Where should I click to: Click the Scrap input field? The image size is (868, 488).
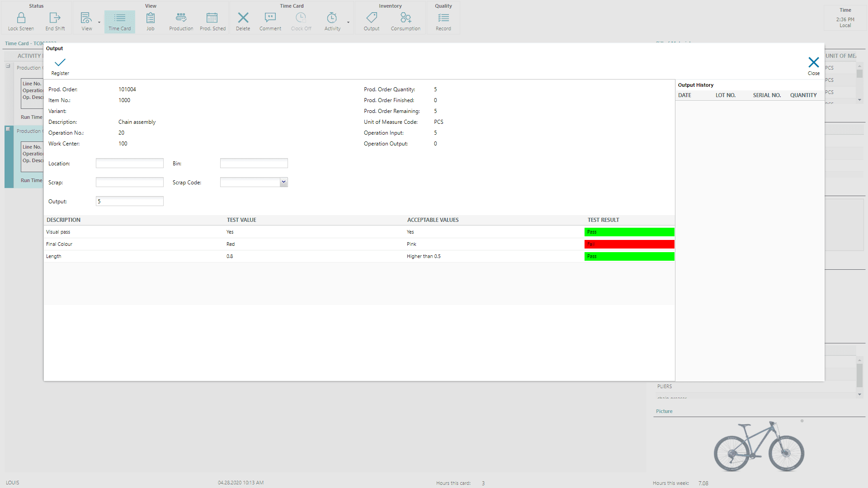[130, 182]
